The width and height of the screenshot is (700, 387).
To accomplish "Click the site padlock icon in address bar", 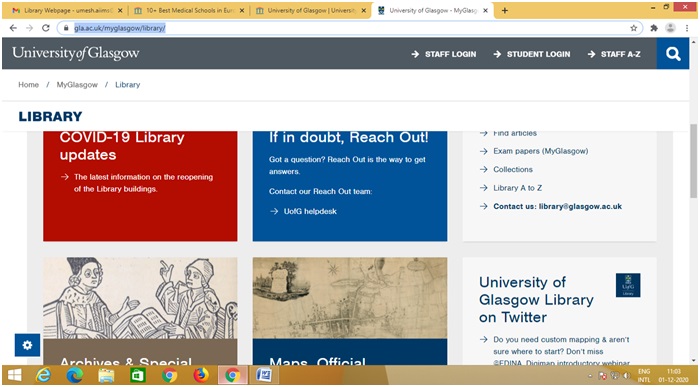I will (66, 28).
